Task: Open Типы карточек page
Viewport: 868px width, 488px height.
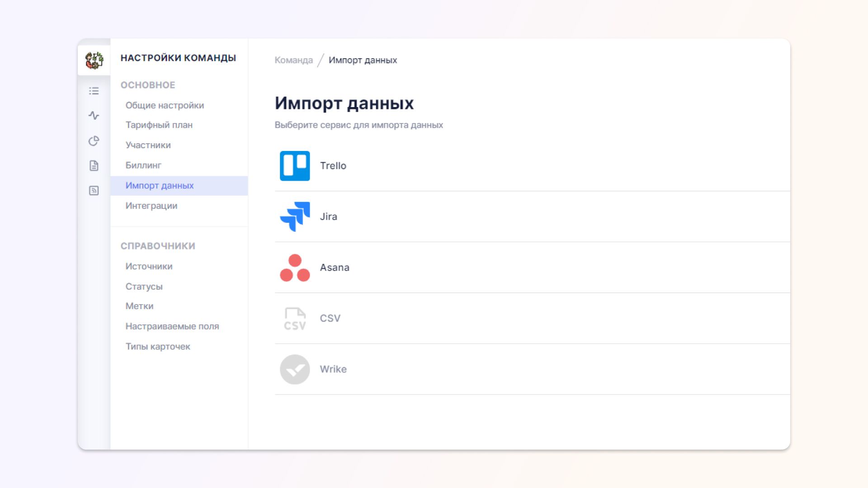Action: (x=158, y=347)
